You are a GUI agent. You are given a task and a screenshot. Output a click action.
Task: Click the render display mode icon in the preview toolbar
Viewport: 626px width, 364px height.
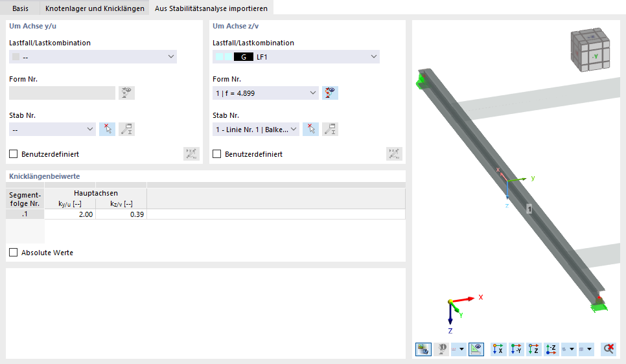coord(423,349)
